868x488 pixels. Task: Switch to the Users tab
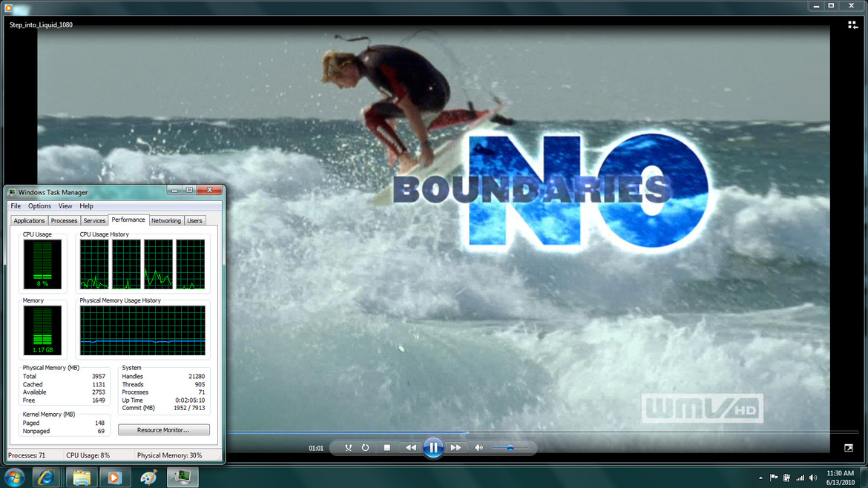pyautogui.click(x=194, y=221)
